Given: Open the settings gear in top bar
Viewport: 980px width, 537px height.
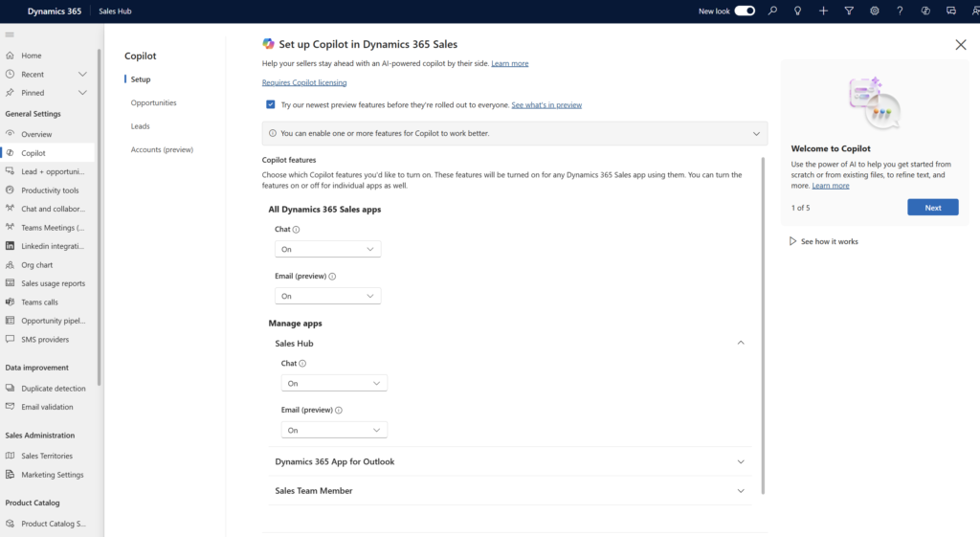Looking at the screenshot, I should (875, 11).
